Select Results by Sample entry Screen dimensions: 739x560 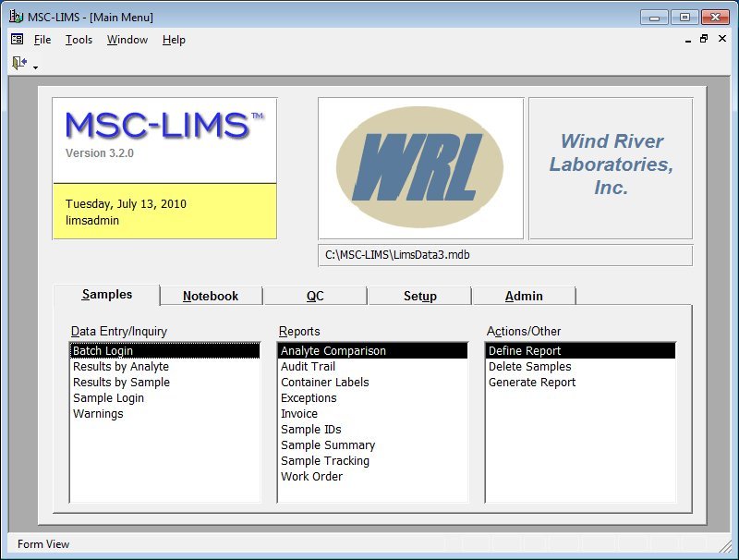(165, 383)
